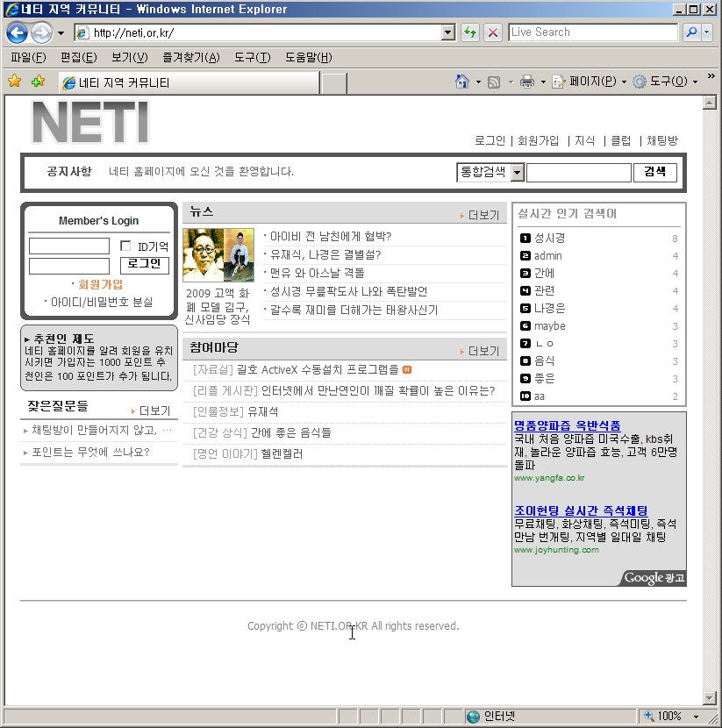Open the 채팅방 link

pos(662,140)
